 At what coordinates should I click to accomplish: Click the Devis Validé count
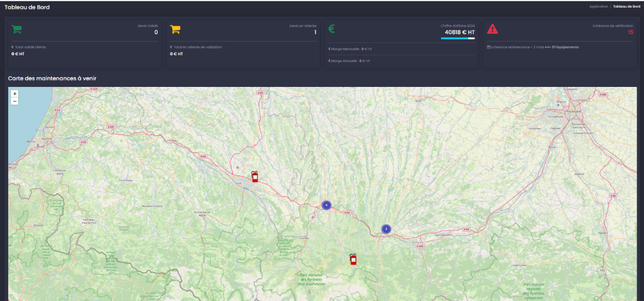[x=156, y=32]
